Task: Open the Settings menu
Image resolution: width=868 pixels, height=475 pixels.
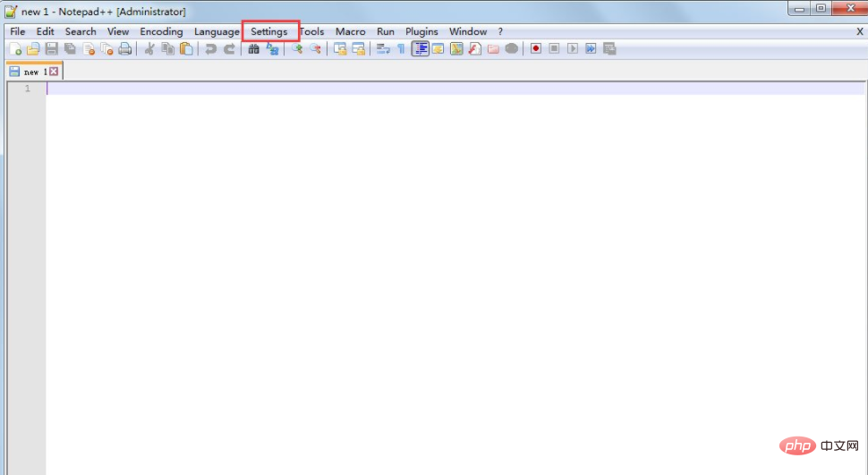Action: (x=269, y=31)
